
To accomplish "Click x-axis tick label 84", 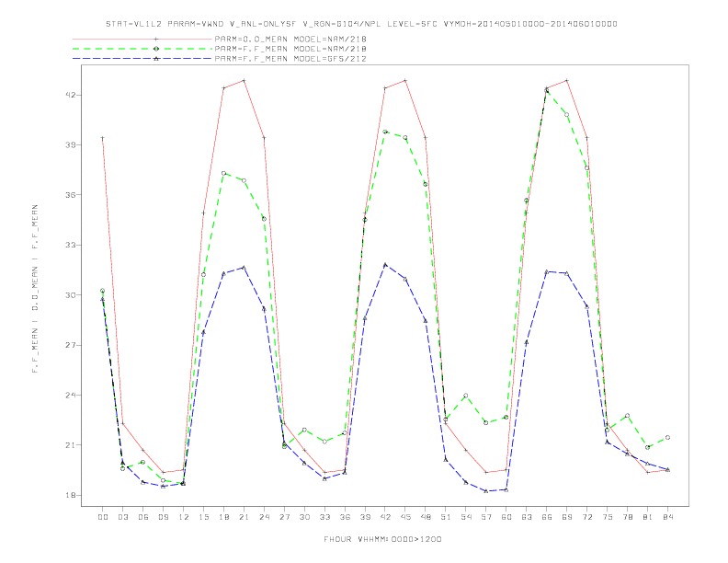I will point(667,517).
